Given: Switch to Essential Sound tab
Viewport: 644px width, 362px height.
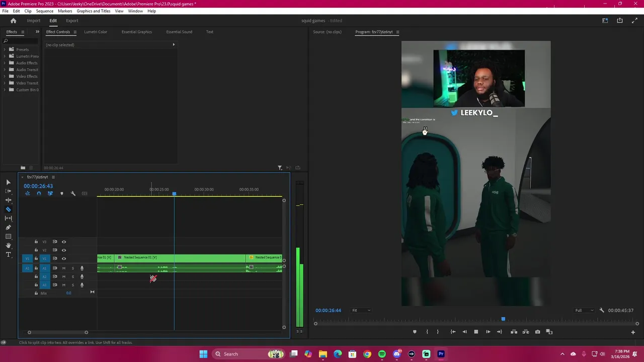Looking at the screenshot, I should [179, 32].
